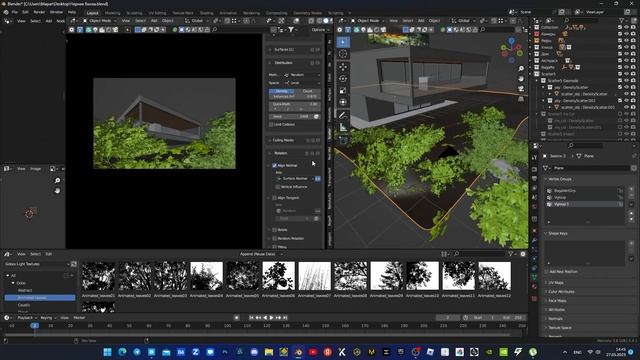Collapse the Shape Keys panel
Image resolution: width=640 pixels, height=360 pixels.
tap(558, 233)
